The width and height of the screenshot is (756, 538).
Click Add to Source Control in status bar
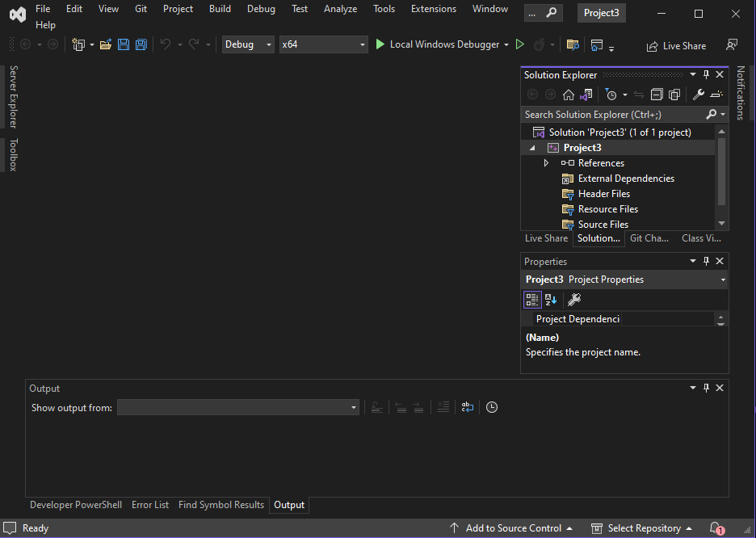click(x=513, y=527)
